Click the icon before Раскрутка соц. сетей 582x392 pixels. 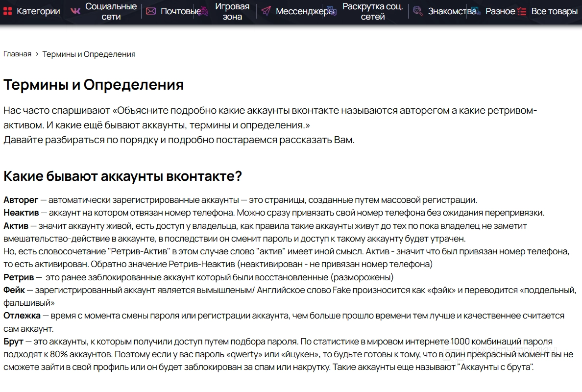pos(332,11)
